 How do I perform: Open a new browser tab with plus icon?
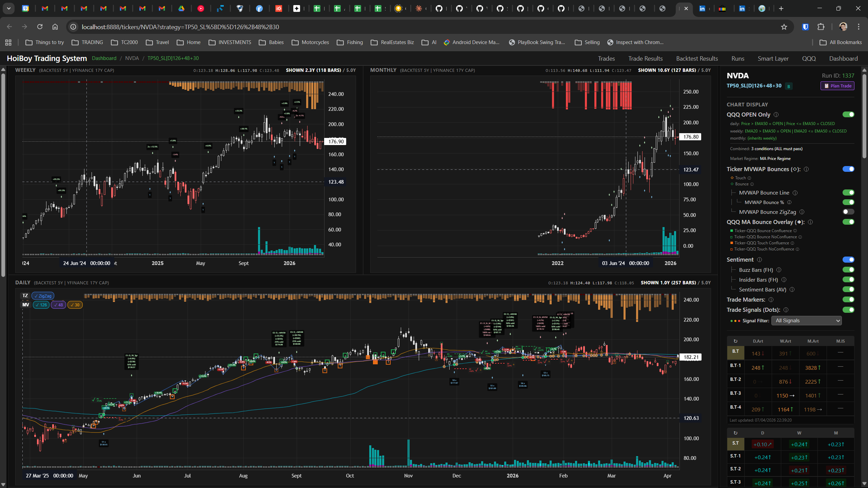pos(781,8)
